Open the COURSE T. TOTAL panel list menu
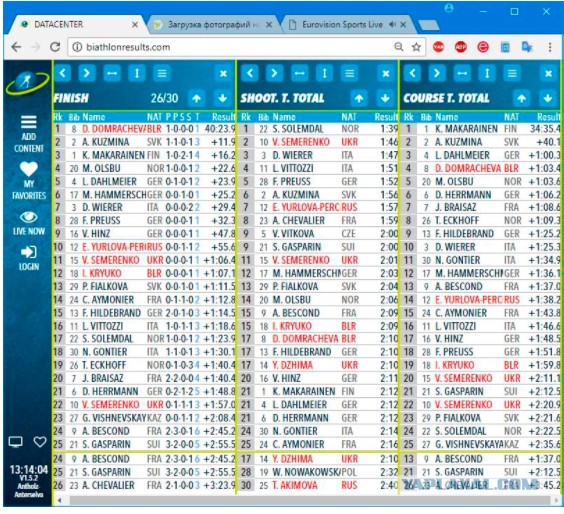 [x=512, y=73]
